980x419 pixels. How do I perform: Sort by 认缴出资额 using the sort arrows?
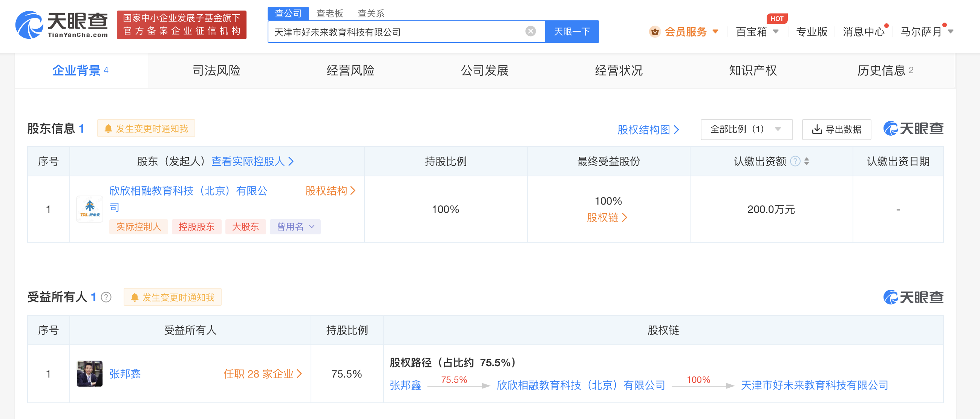click(x=807, y=161)
